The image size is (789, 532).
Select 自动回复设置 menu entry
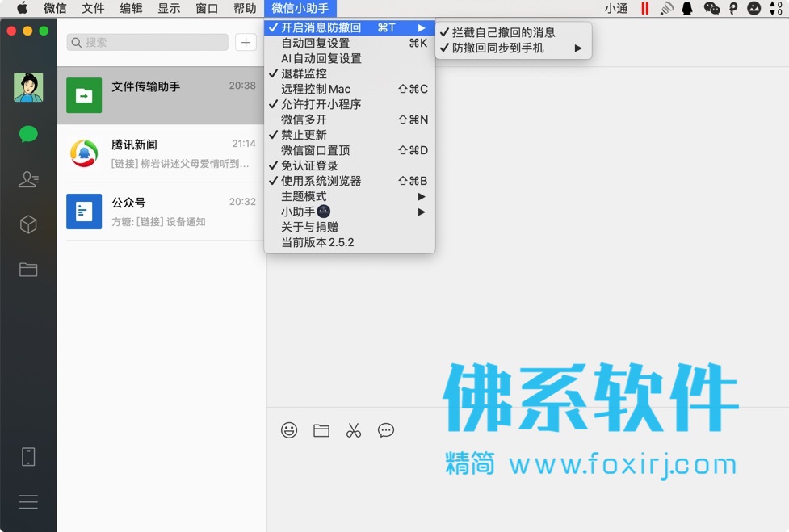349,43
